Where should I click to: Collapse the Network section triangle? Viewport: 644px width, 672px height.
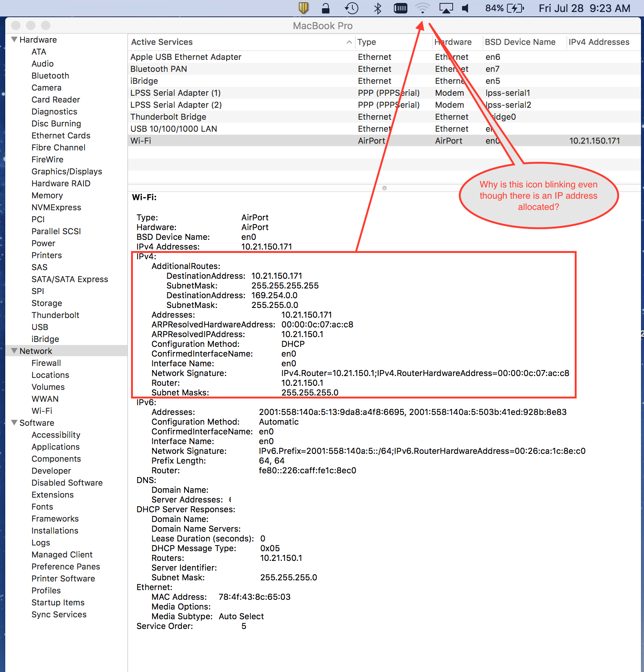(x=15, y=351)
